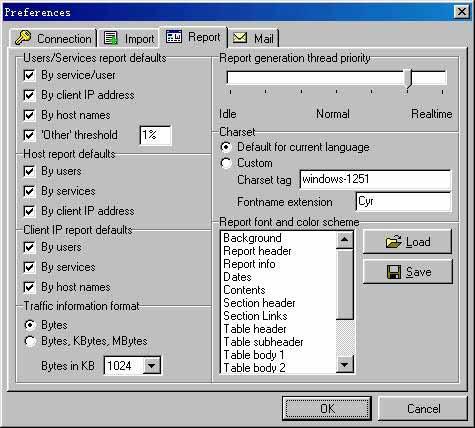475x428 pixels.
Task: Click the key icon on Connection tab
Action: pos(23,38)
